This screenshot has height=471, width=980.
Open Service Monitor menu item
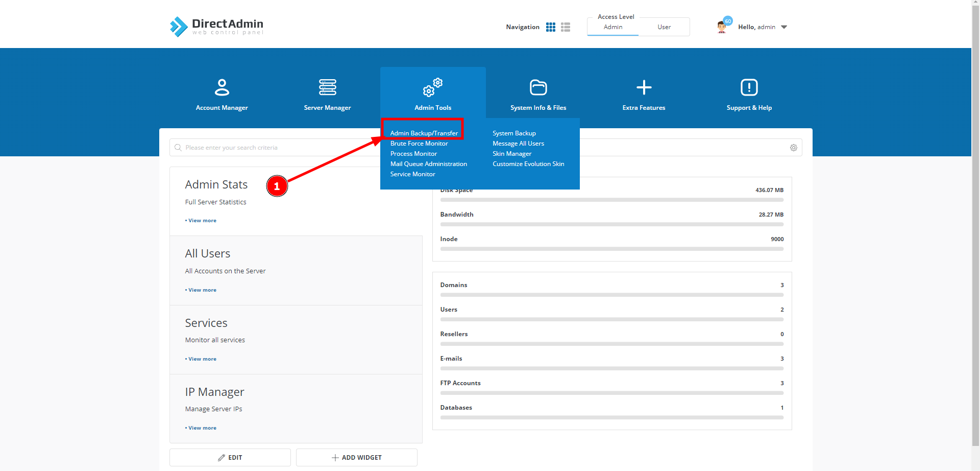tap(412, 174)
